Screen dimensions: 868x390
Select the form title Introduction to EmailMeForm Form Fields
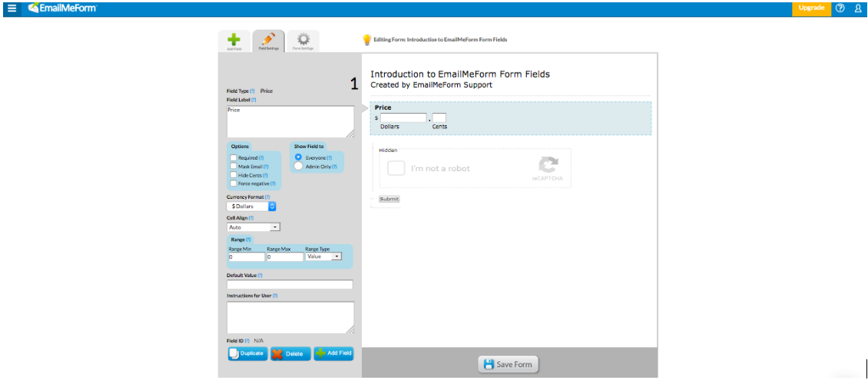(460, 74)
